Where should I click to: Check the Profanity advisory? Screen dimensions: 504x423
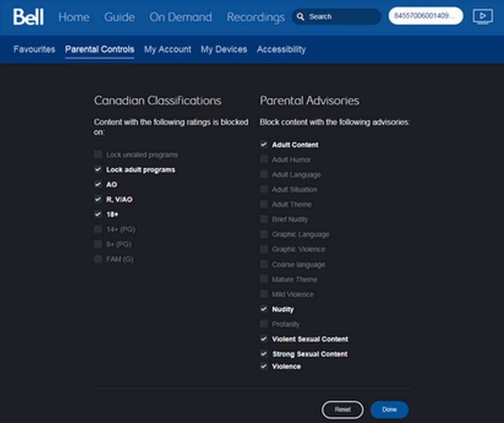coord(264,323)
